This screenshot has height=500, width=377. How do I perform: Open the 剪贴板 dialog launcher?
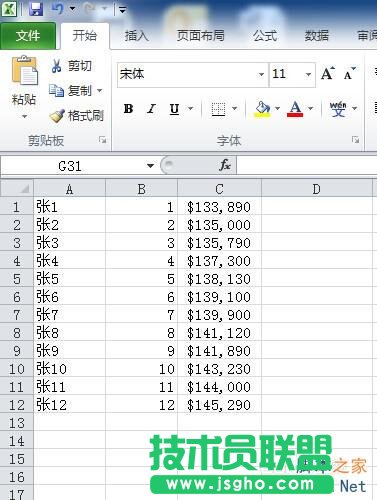coord(102,140)
